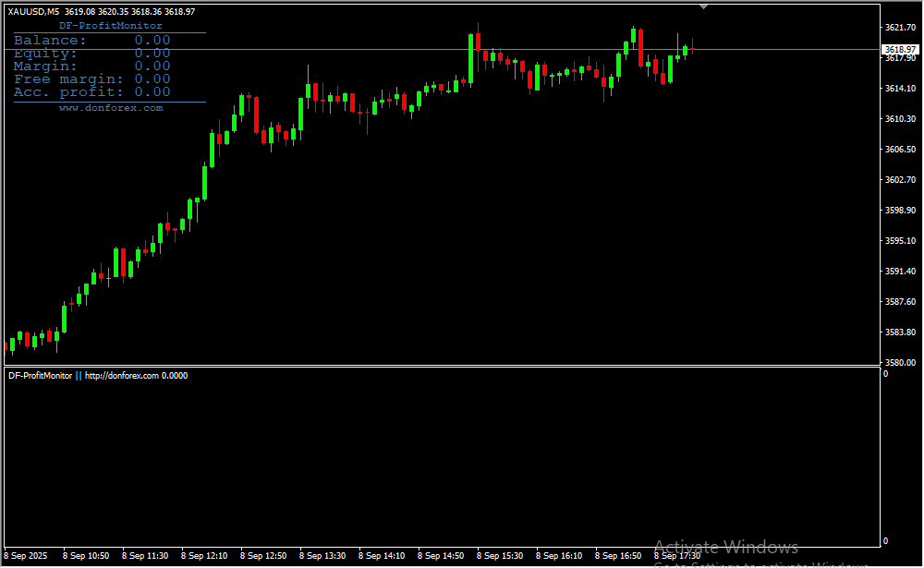This screenshot has height=568, width=924.
Task: Click the Activate Windows watermark text
Action: click(x=725, y=547)
